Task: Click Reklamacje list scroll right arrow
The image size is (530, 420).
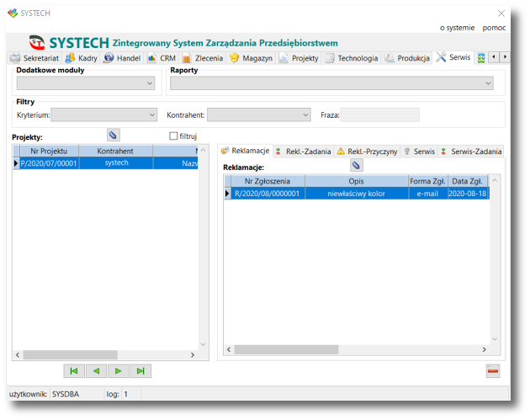Action: tap(484, 349)
